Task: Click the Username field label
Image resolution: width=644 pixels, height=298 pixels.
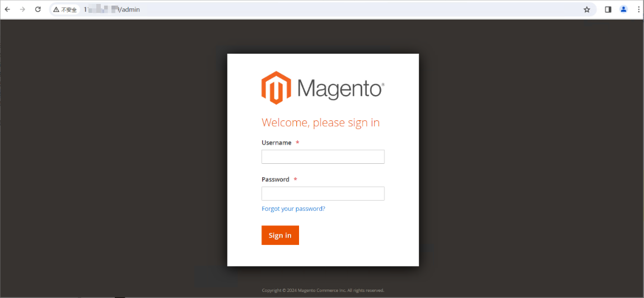Action: pos(277,143)
